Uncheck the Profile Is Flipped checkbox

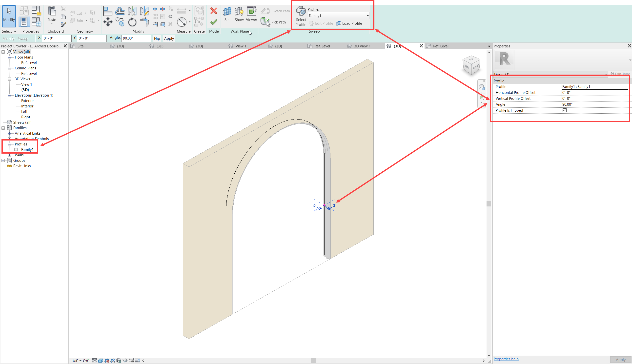click(x=565, y=110)
